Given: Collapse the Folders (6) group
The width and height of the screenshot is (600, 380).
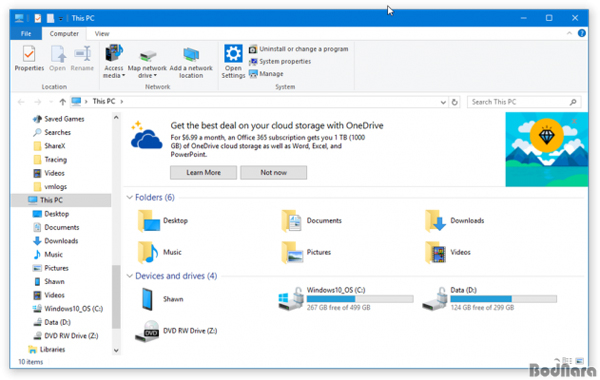Looking at the screenshot, I should pos(130,197).
